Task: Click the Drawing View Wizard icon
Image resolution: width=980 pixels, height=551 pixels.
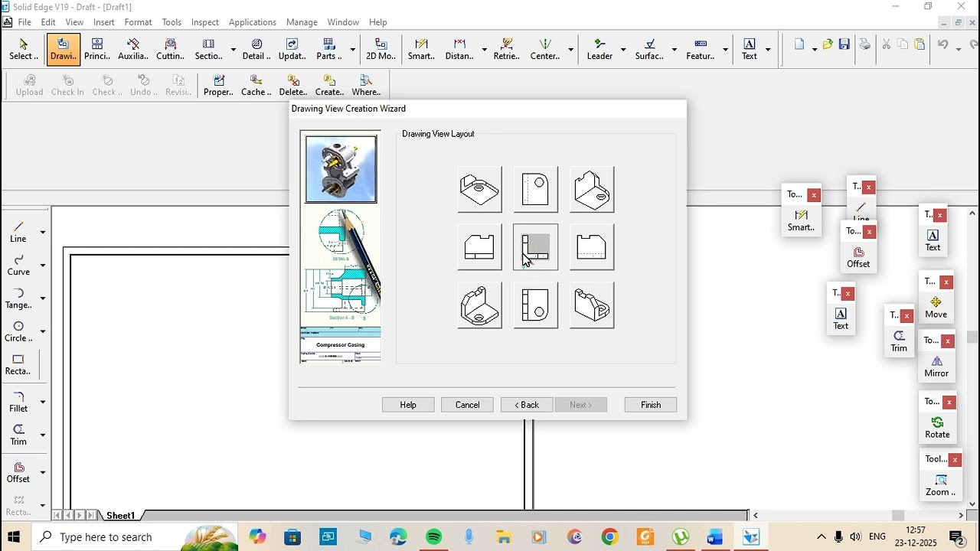Action: 63,50
